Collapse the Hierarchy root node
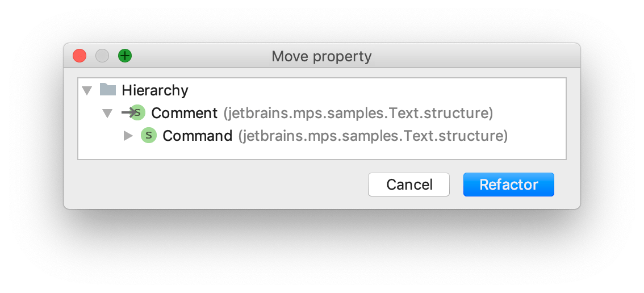This screenshot has width=644, height=293. coord(87,90)
